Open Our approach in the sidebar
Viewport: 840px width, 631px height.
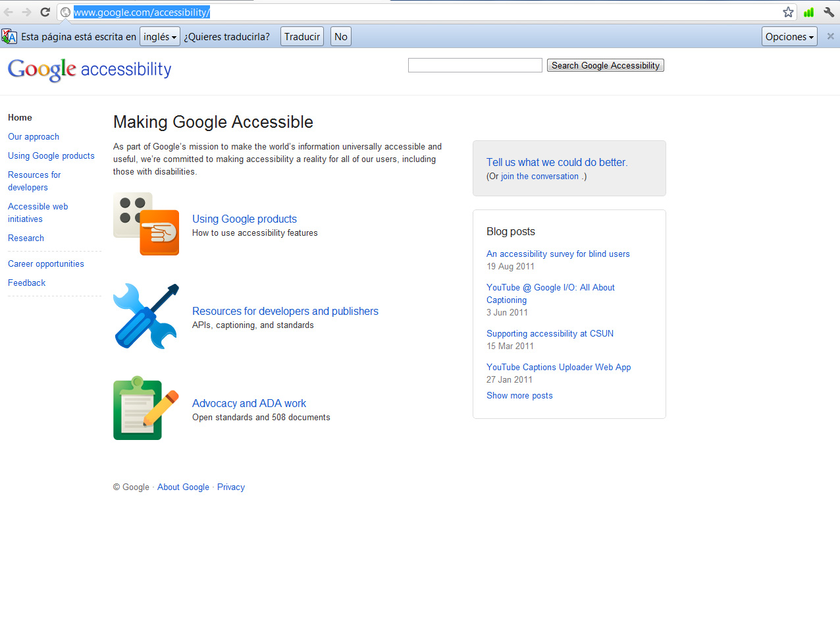34,136
